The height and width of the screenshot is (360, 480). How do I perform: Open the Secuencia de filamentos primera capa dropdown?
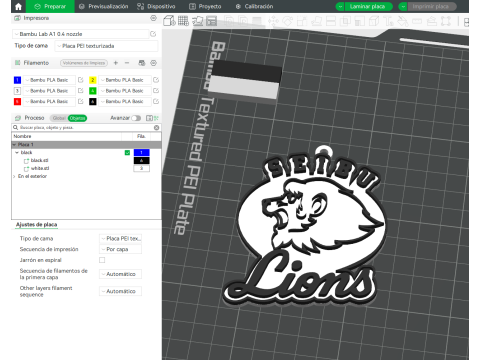120,274
